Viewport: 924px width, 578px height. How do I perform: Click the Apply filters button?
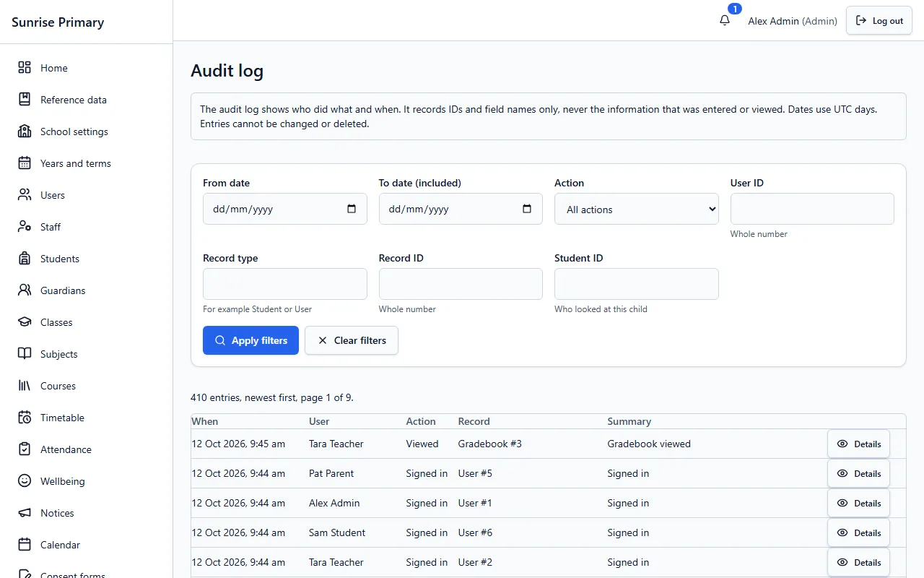[x=250, y=340]
